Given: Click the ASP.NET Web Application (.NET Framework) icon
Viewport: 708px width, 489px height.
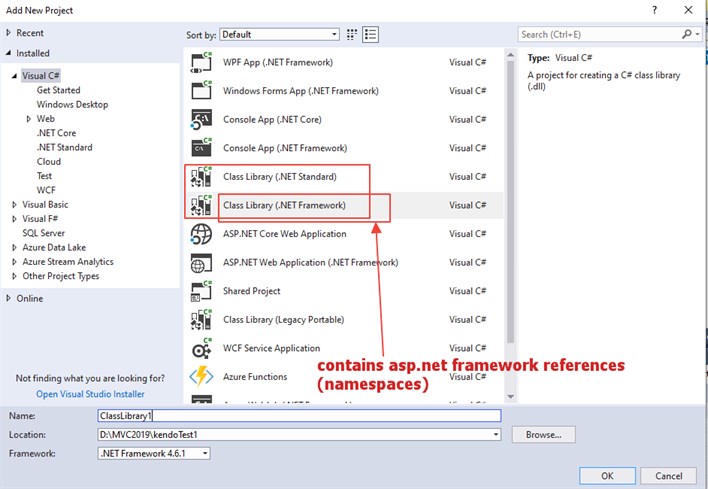Looking at the screenshot, I should coord(201,262).
